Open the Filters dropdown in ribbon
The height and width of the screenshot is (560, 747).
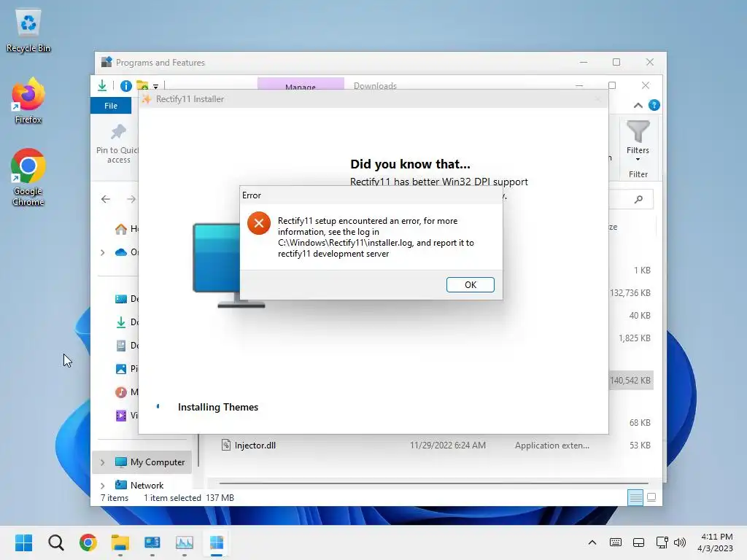638,141
